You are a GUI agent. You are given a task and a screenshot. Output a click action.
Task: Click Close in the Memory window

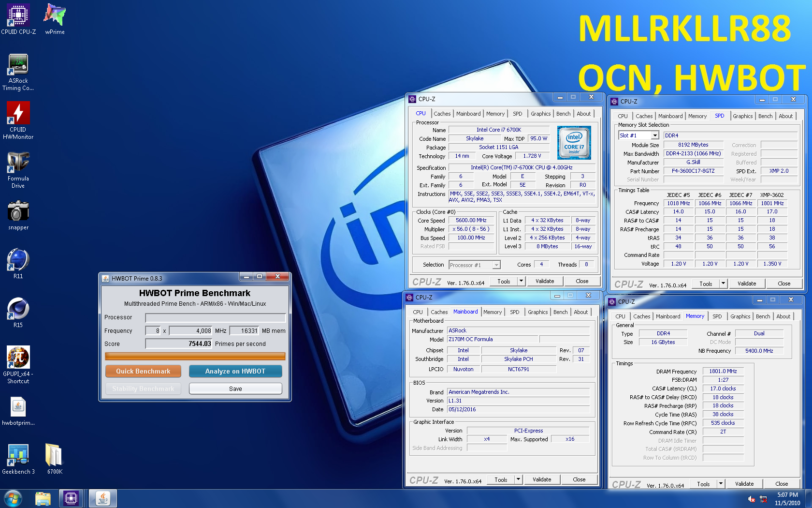[782, 484]
